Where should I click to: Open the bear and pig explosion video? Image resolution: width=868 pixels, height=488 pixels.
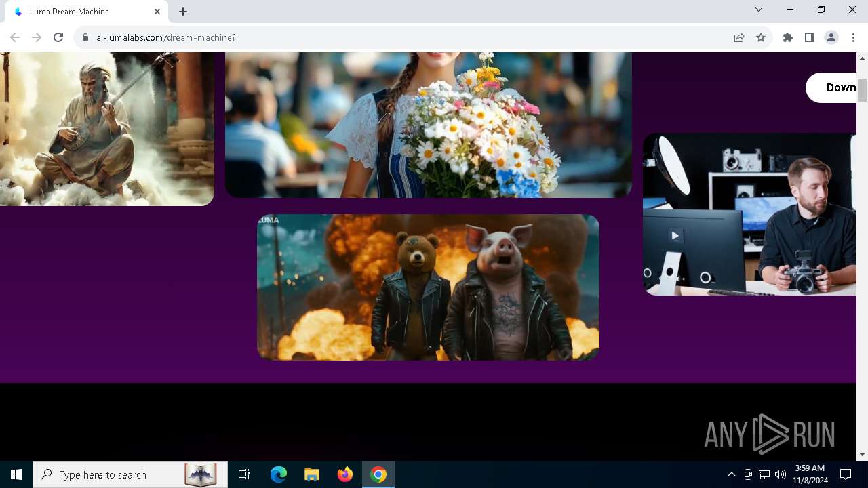[x=428, y=287]
